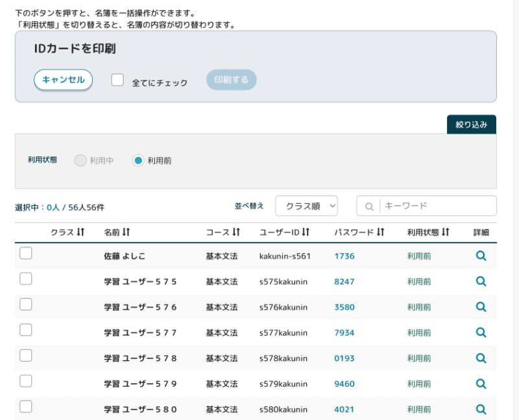Check the 全てにチェック checkbox
The image size is (519, 420).
click(x=117, y=80)
